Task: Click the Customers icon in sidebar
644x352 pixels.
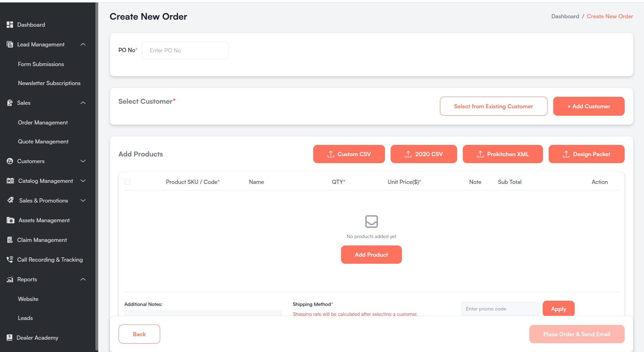Action: point(10,161)
